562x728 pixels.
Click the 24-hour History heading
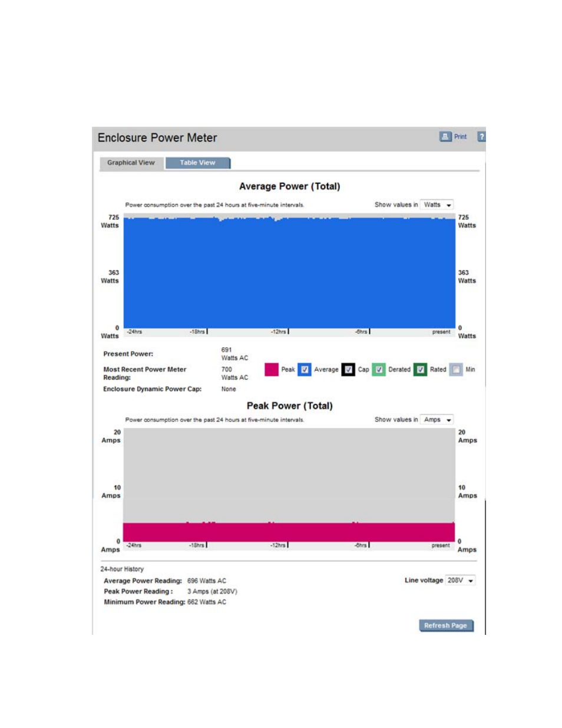[122, 569]
